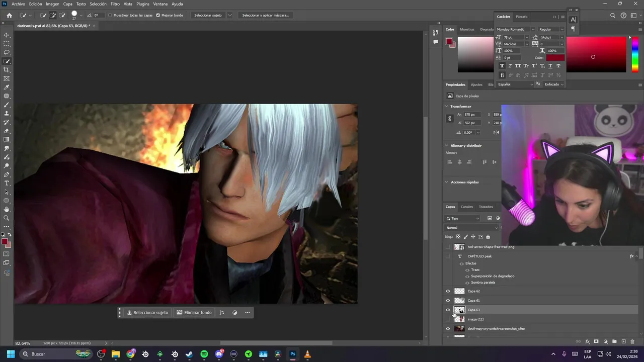Apply Underline text style
Viewport: 644px width, 362px height.
(550, 66)
